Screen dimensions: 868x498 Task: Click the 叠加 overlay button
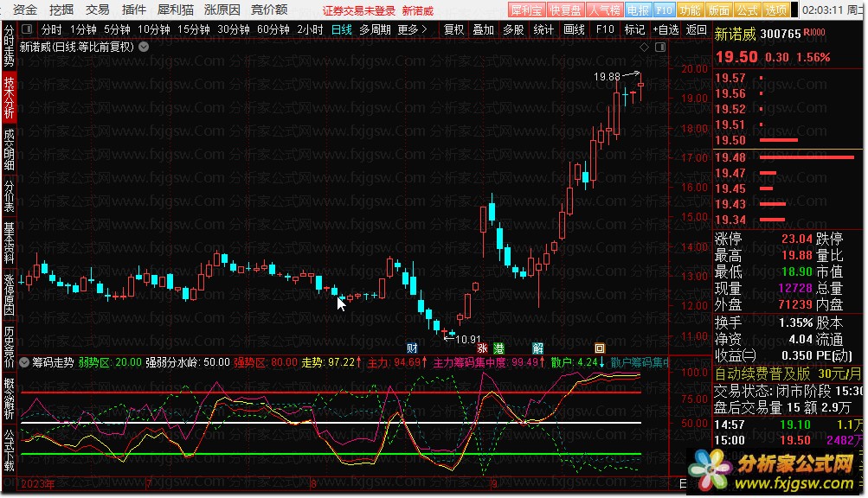[x=483, y=29]
